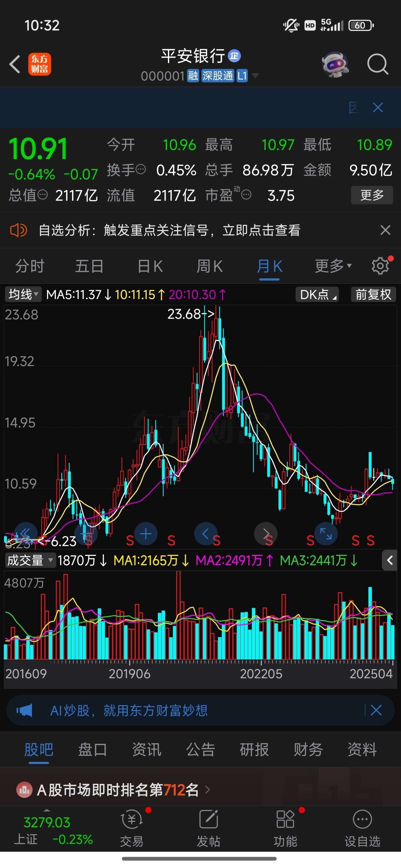The width and height of the screenshot is (401, 868).
Task: Tap the megaphone icon in AI炒股 banner
Action: click(x=24, y=710)
